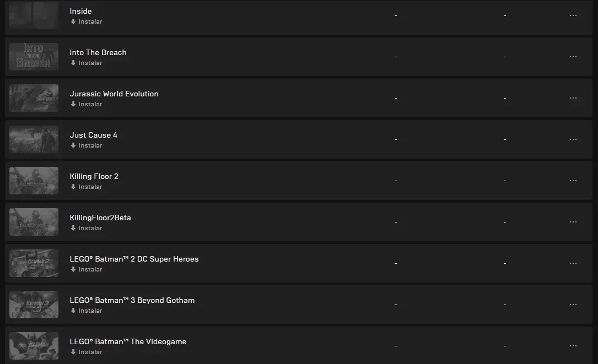
Task: Click Instalar under KillingFloor2Beta
Action: pyautogui.click(x=86, y=228)
